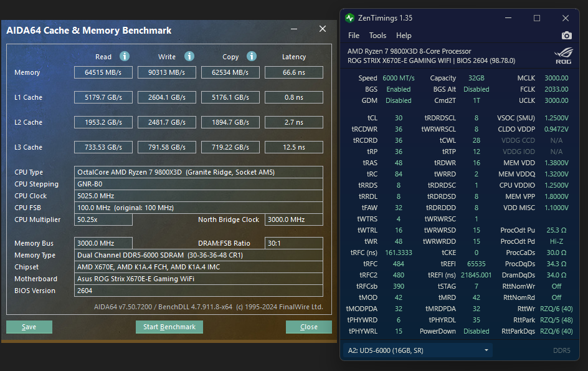
Task: Click the L1 Cache Read value 5179.7 GB/s
Action: 103,97
